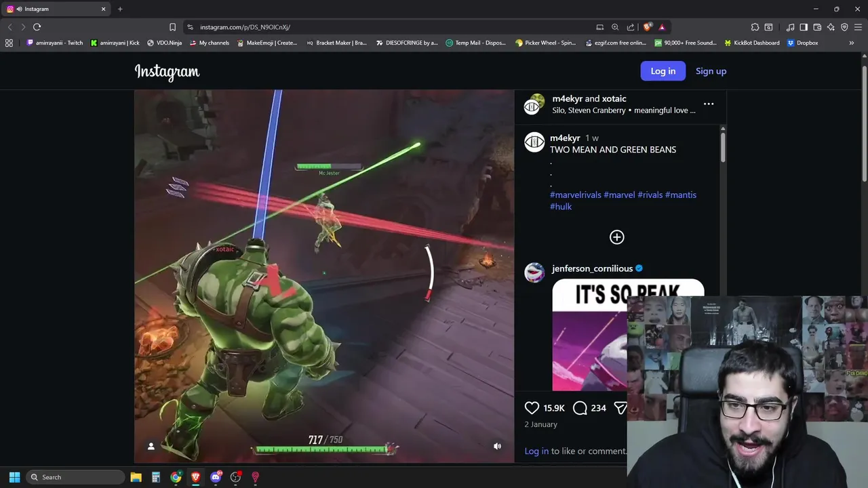Viewport: 868px width, 488px height.
Task: Open the browser extensions puzzle icon
Action: point(755,27)
